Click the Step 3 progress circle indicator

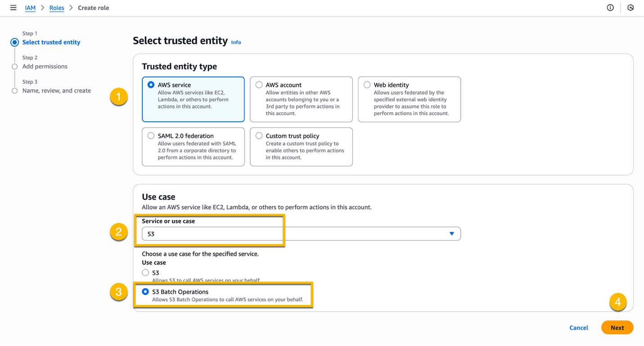[x=14, y=90]
